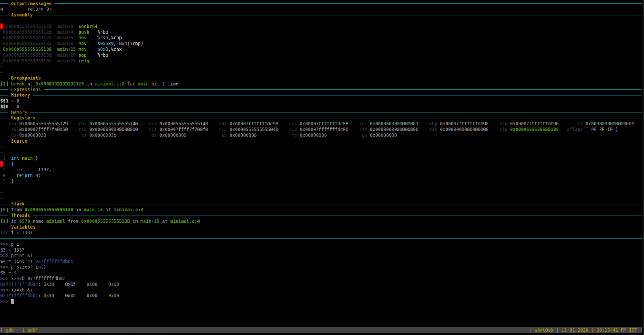
Task: Collapse the Source section
Action: tap(19, 140)
